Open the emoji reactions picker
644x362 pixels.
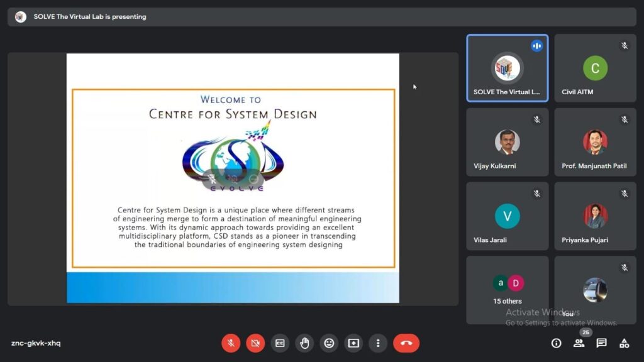tap(329, 343)
